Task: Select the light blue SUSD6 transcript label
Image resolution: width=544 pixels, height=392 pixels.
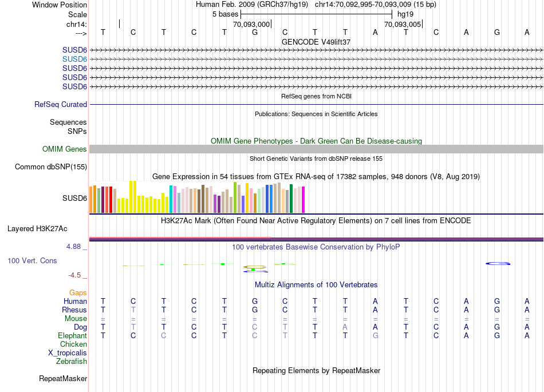Action: pos(74,60)
